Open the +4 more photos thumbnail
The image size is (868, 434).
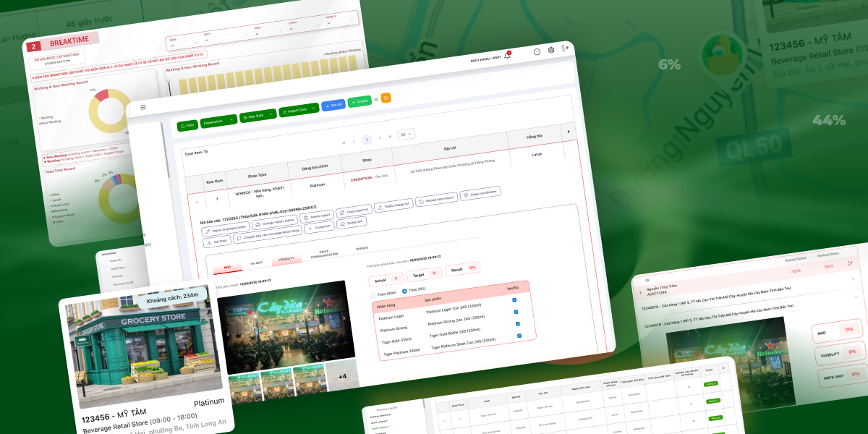(342, 376)
